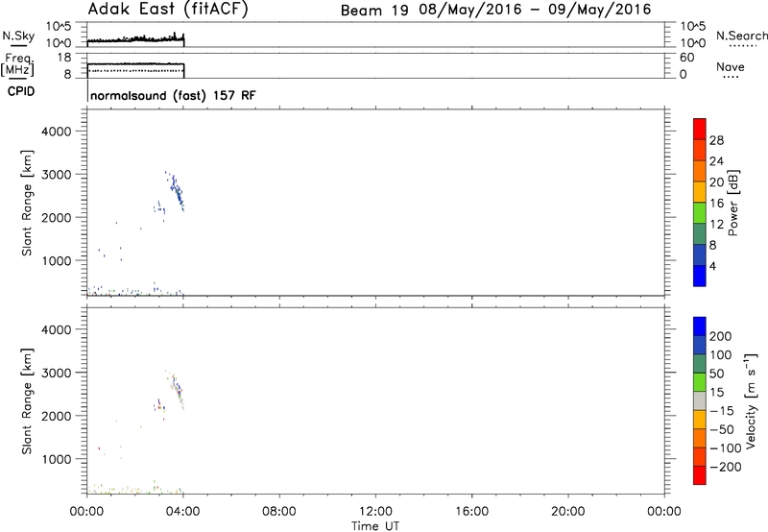Click the '3000' tick on velocity panel axis
768x532 pixels.
57,373
